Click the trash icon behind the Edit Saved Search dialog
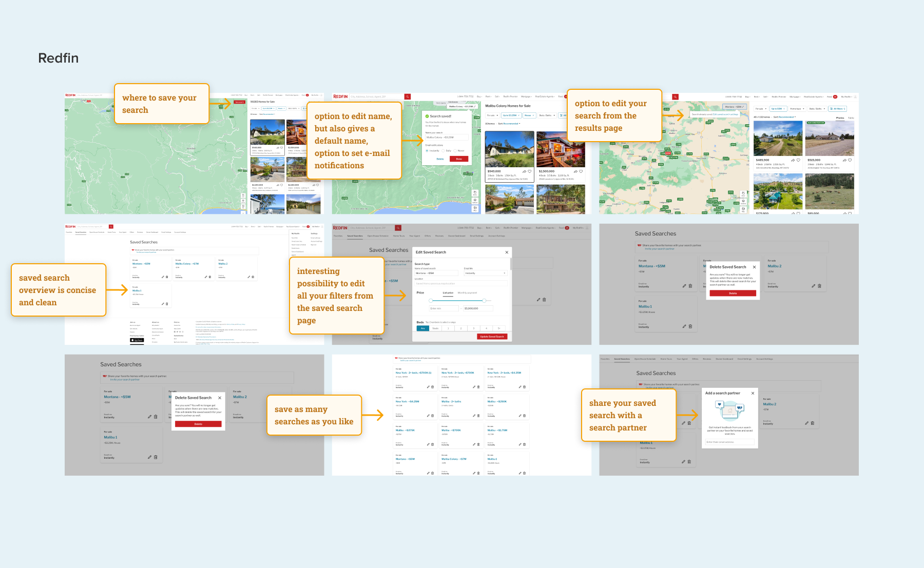Viewport: 924px width, 568px height. (x=544, y=300)
